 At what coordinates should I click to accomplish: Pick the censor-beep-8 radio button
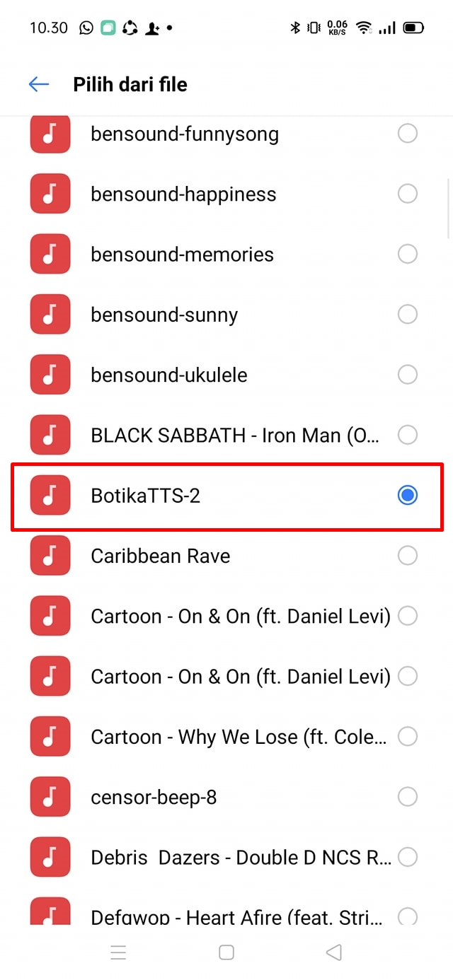(408, 797)
